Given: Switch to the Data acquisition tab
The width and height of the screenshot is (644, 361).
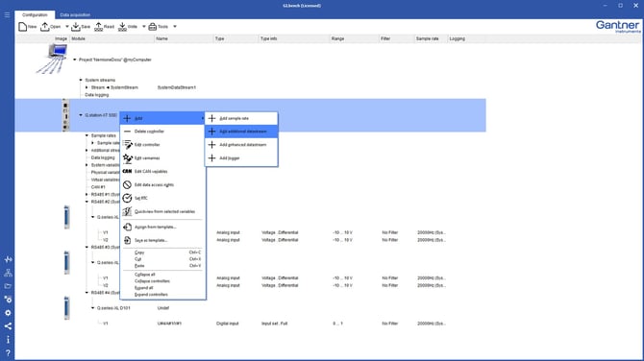Looking at the screenshot, I should pyautogui.click(x=75, y=14).
